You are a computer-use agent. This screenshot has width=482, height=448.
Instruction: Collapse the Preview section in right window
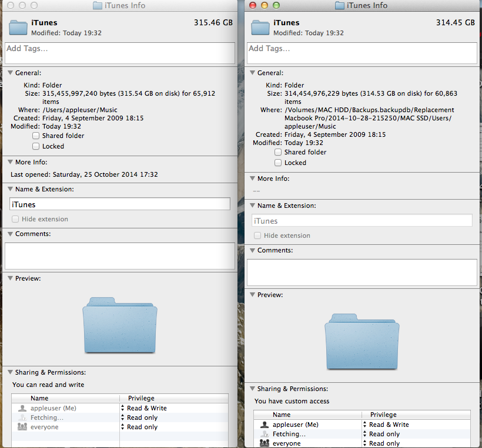[x=252, y=295]
